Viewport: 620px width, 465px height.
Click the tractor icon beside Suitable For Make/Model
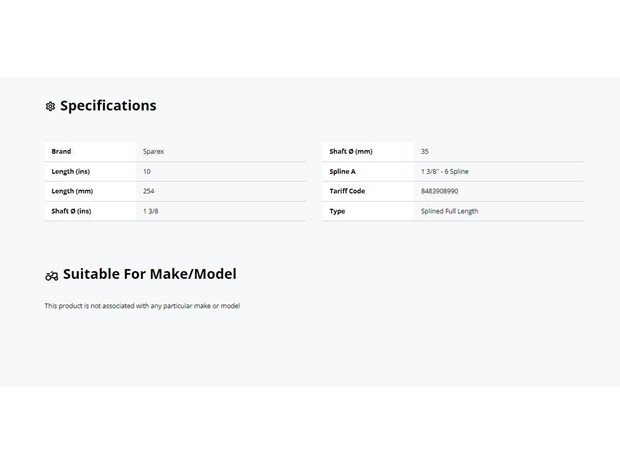[x=51, y=276]
